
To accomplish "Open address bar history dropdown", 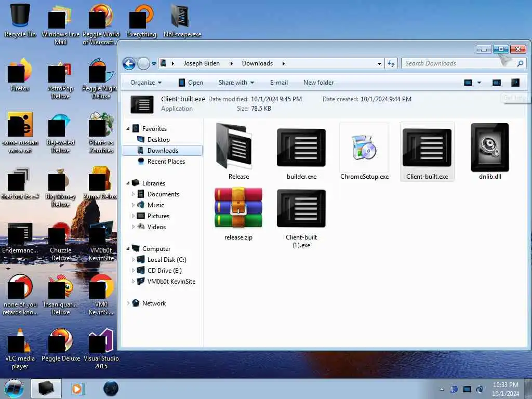I will coord(379,63).
